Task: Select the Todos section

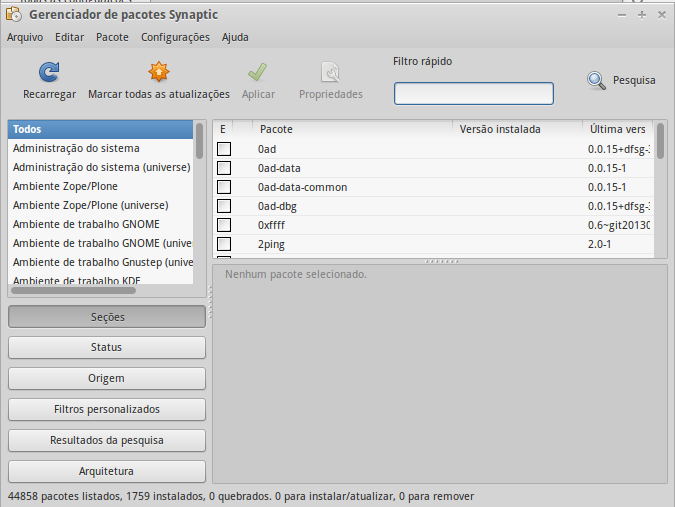Action: tap(100, 129)
